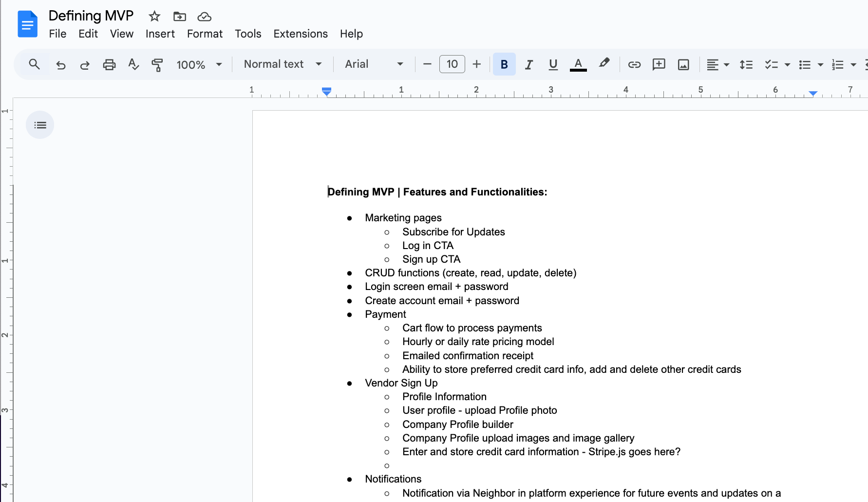The height and width of the screenshot is (502, 868).
Task: Open the Format menu
Action: tap(205, 34)
